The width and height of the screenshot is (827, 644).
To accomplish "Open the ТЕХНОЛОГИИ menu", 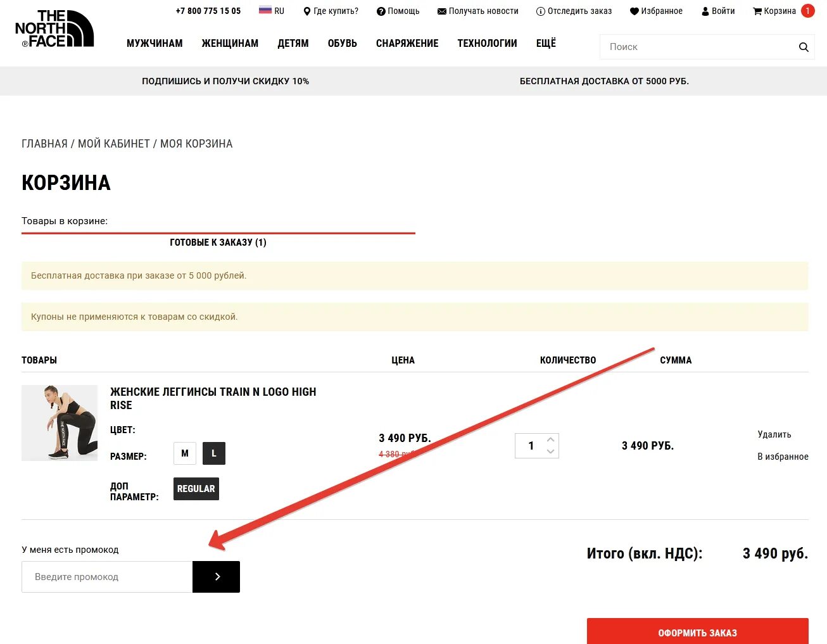I will pos(487,43).
